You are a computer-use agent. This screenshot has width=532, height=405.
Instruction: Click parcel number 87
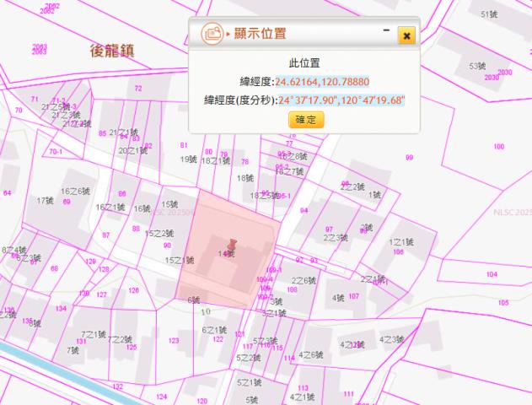(106, 235)
